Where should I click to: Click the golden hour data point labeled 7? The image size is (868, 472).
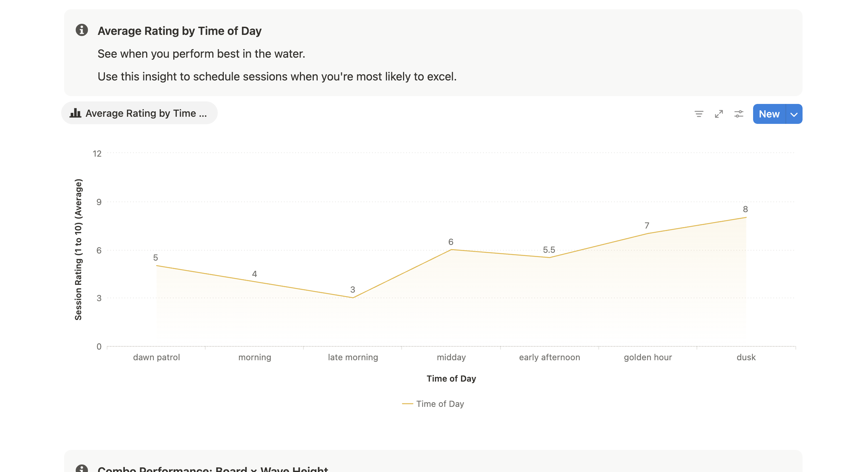tap(648, 234)
